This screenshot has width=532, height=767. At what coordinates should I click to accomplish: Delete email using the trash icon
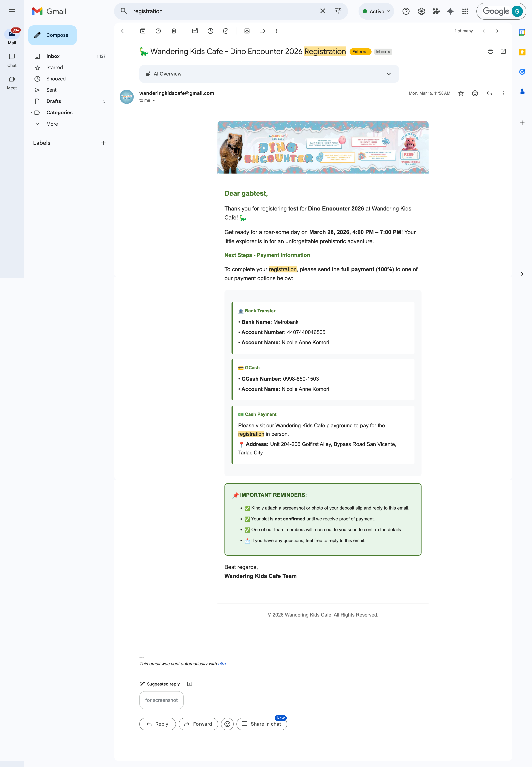pyautogui.click(x=174, y=31)
